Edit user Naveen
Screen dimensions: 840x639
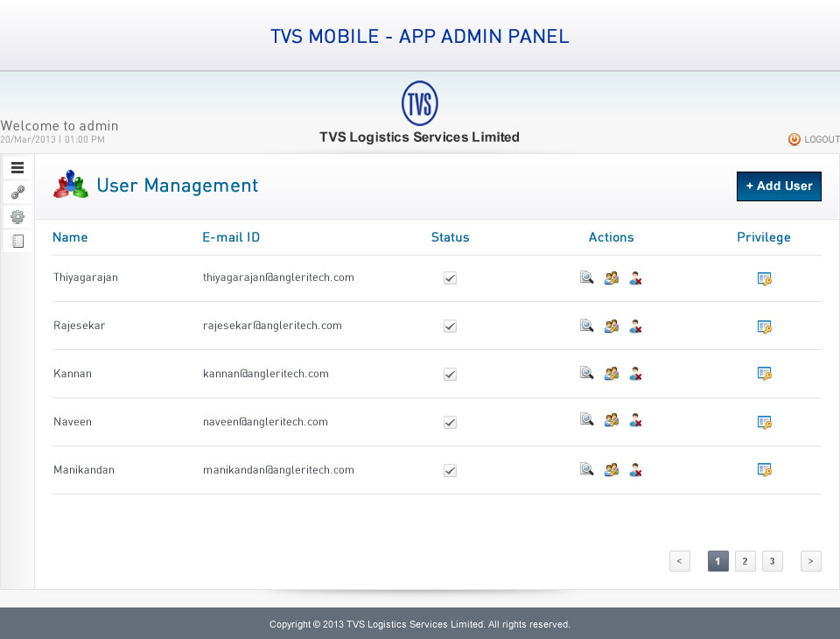pyautogui.click(x=612, y=420)
